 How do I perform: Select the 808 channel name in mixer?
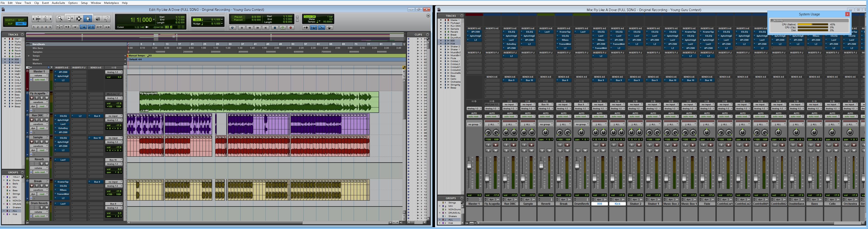click(600, 204)
